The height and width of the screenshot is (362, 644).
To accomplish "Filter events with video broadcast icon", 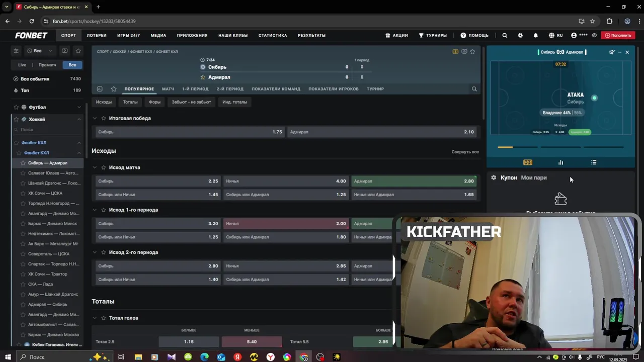I will (64, 51).
